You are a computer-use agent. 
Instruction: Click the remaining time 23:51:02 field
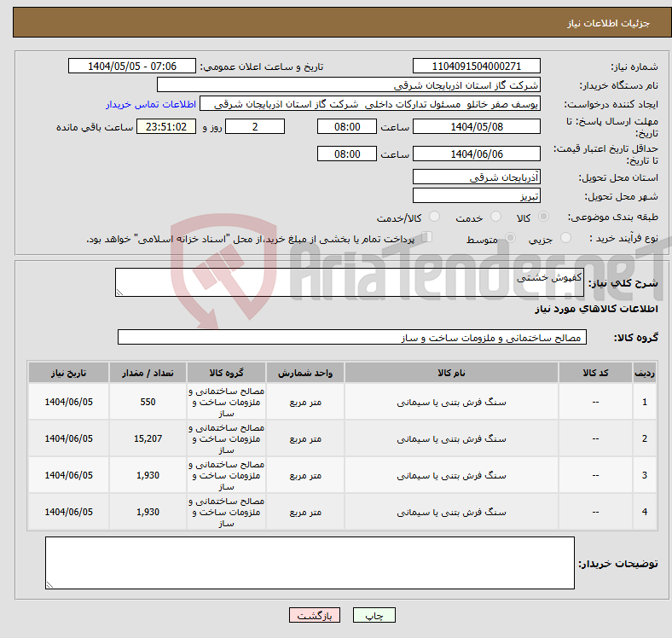click(167, 126)
